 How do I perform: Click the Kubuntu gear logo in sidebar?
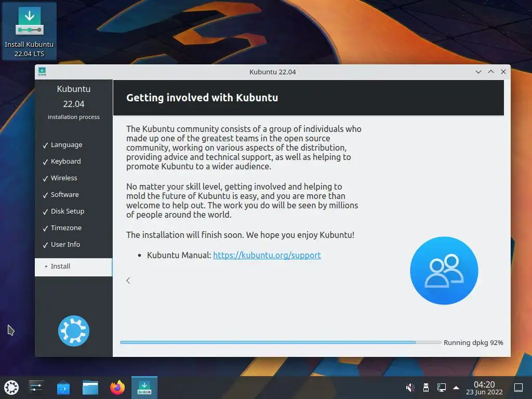[74, 331]
